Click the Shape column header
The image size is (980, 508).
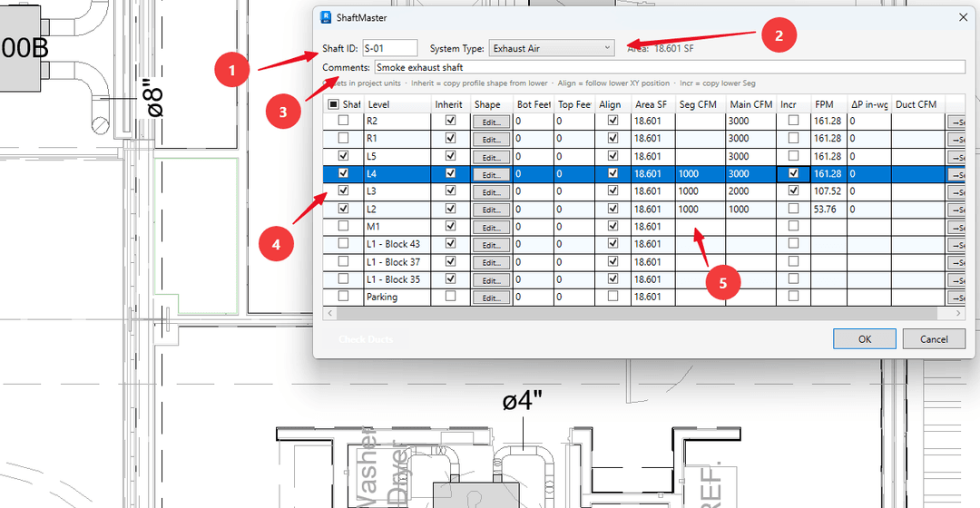[x=491, y=104]
